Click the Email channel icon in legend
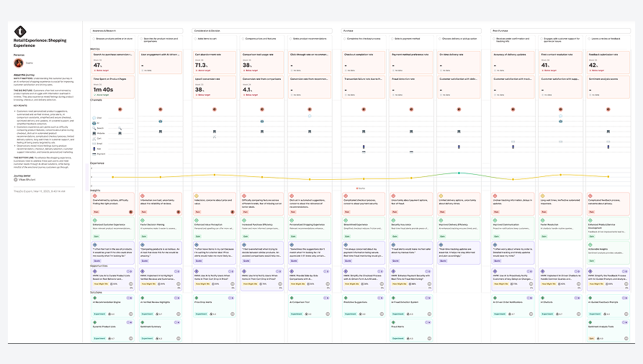The width and height of the screenshot is (643, 364). (x=94, y=143)
